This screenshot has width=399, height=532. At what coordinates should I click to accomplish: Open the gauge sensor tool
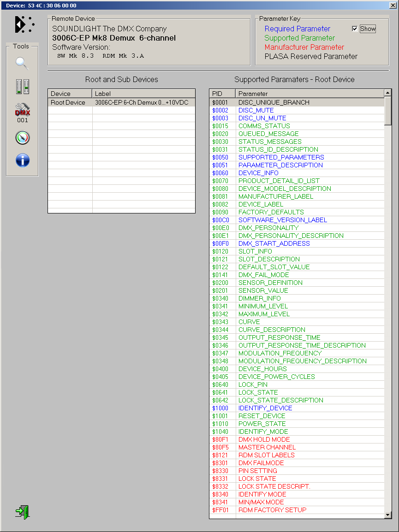click(22, 137)
